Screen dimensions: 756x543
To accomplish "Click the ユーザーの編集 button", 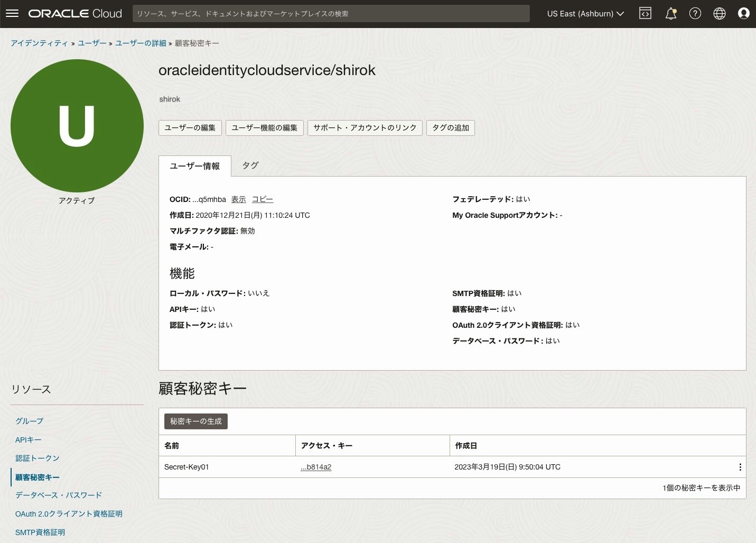I will pyautogui.click(x=190, y=127).
